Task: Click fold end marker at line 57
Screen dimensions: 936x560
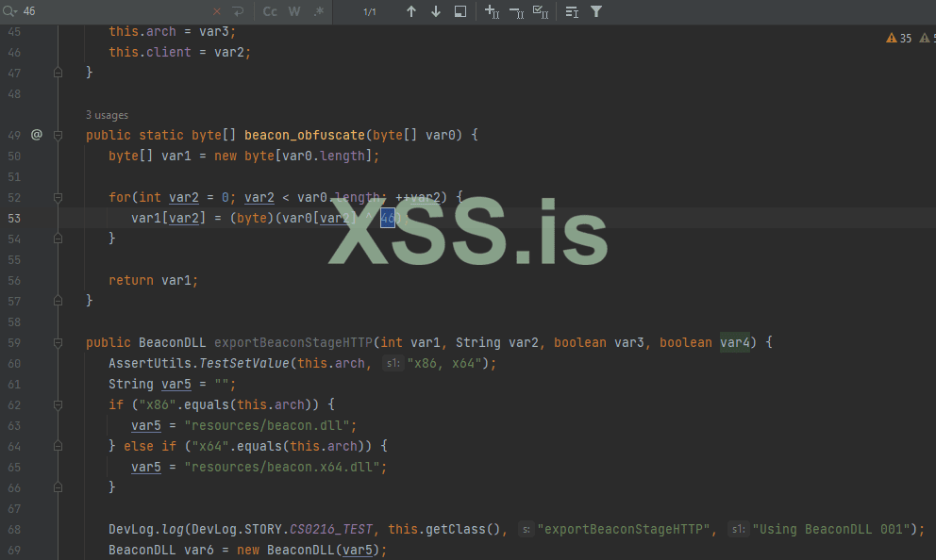Action: [58, 301]
